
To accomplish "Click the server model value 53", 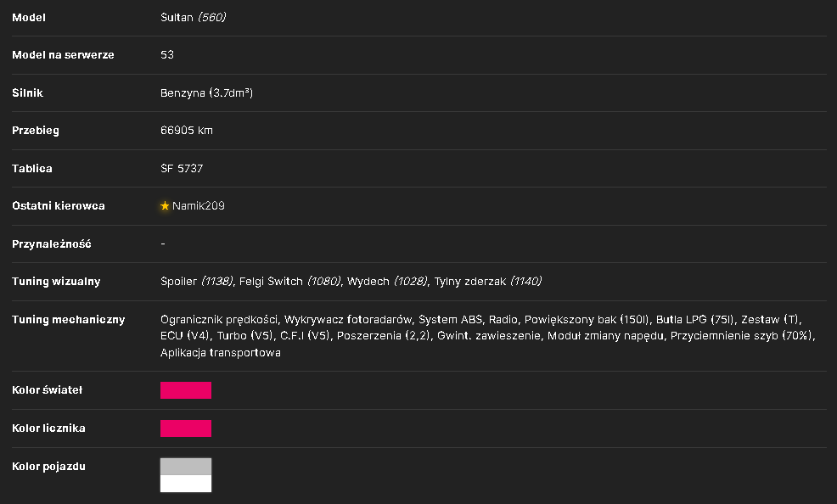I will [167, 54].
